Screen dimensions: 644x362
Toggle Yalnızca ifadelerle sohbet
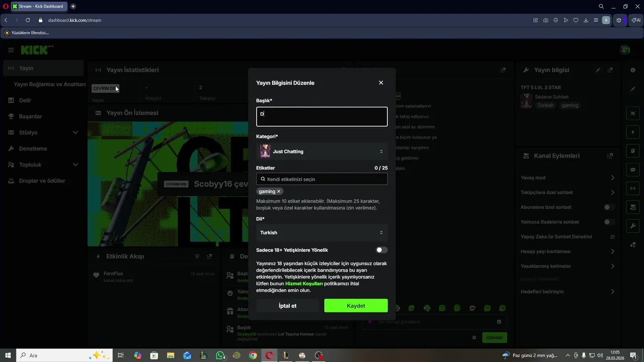point(609,222)
